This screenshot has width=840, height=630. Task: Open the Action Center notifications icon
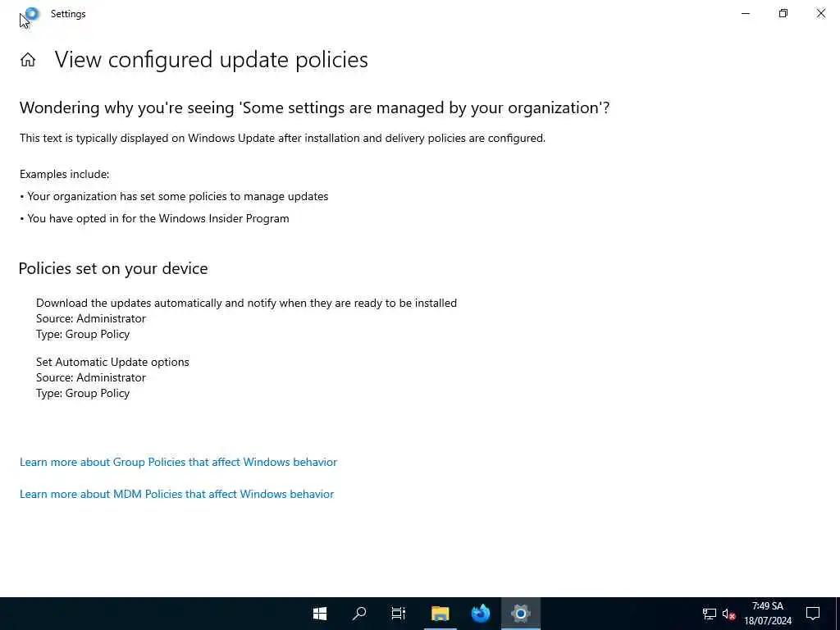(813, 614)
